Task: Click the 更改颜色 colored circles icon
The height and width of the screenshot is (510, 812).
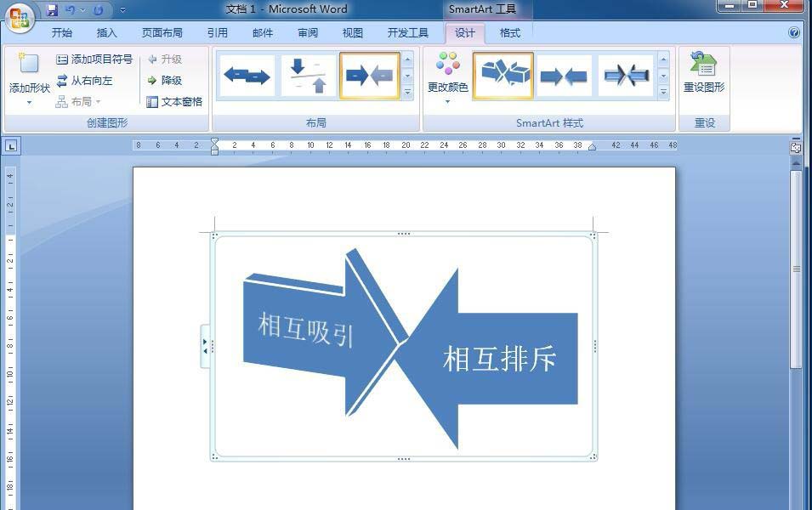Action: click(447, 63)
